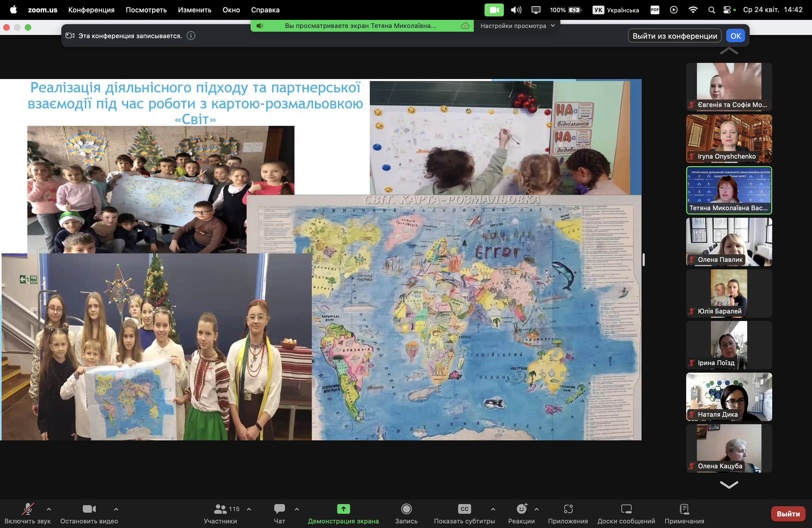The height and width of the screenshot is (528, 812).
Task: Open Wi-Fi menu
Action: click(693, 10)
